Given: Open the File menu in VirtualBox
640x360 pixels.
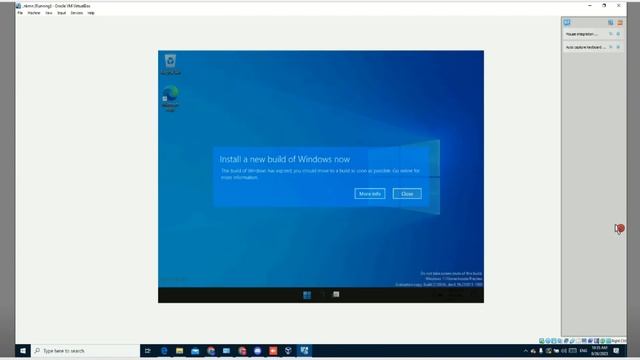Looking at the screenshot, I should click(20, 13).
